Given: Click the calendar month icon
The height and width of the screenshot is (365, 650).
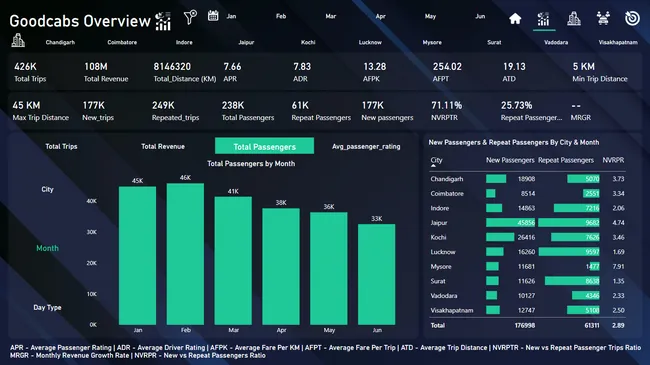Looking at the screenshot, I should 213,16.
